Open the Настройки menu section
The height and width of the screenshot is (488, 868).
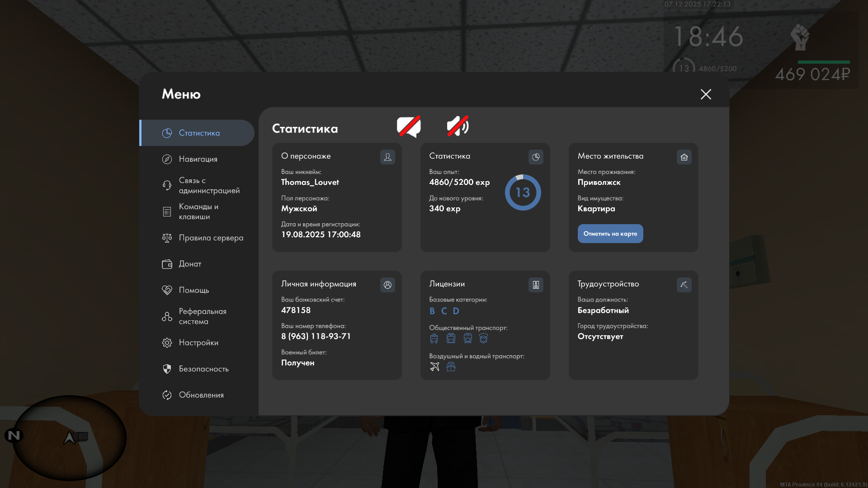[x=198, y=343]
